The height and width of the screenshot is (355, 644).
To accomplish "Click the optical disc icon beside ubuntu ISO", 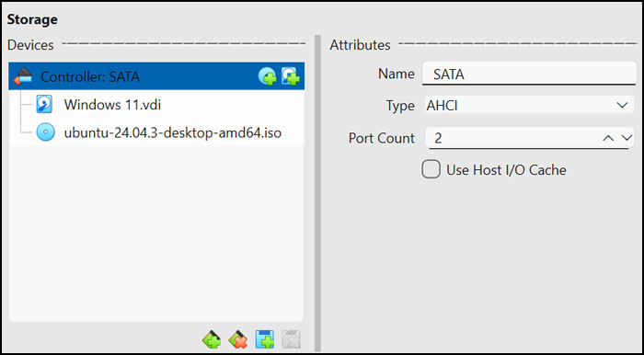I will pos(45,132).
